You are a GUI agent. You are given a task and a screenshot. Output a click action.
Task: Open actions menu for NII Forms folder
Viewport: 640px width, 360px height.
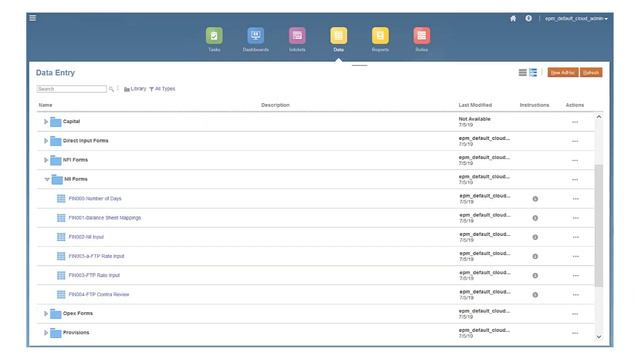[x=575, y=180]
